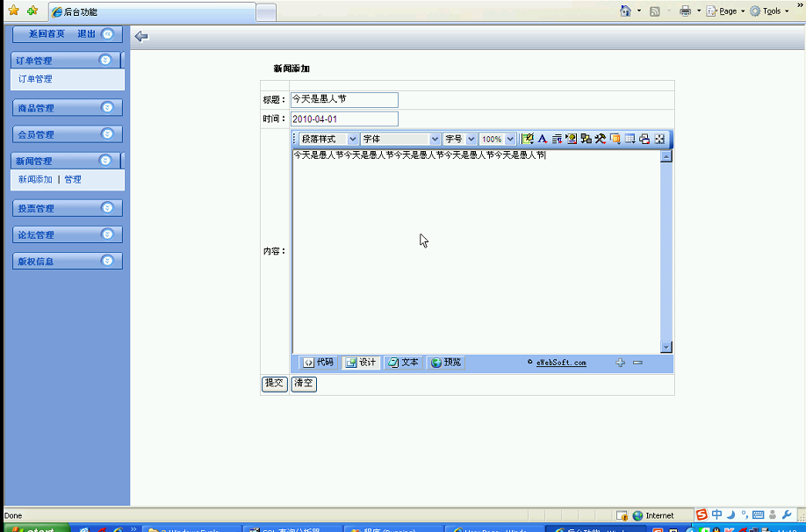Open the 订单管理 sub-link
806x532 pixels.
[x=35, y=79]
